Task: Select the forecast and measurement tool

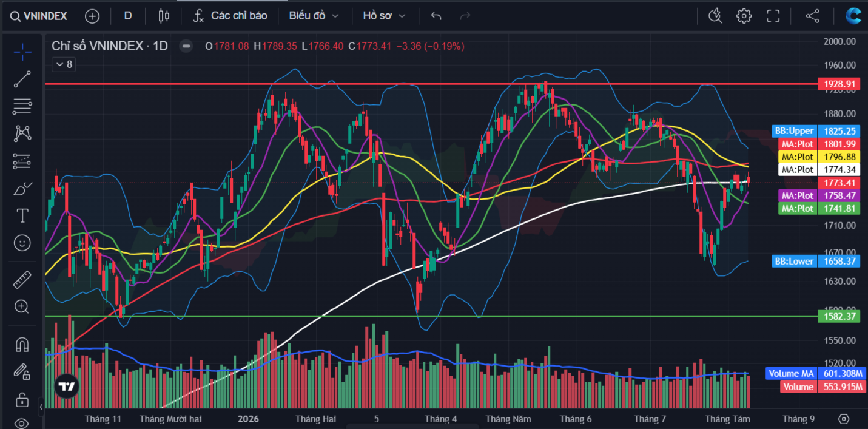Action: (x=22, y=161)
